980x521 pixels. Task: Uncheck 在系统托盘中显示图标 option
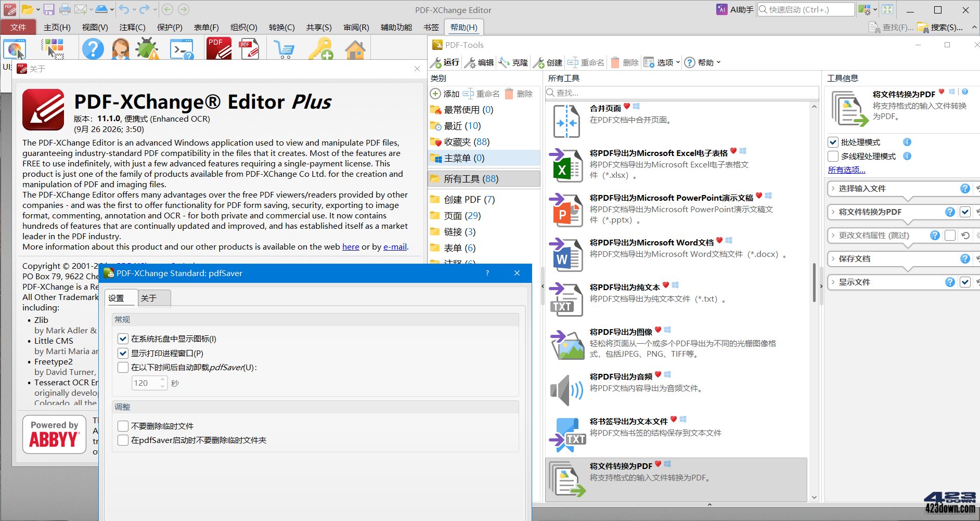pyautogui.click(x=123, y=338)
